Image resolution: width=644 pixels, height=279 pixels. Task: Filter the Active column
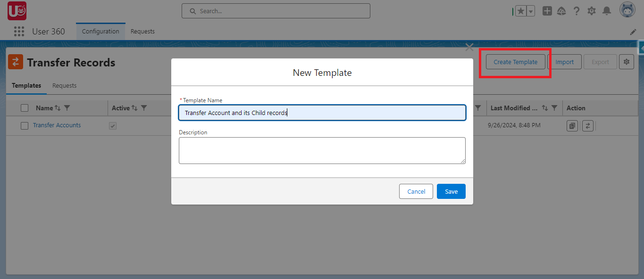click(144, 108)
